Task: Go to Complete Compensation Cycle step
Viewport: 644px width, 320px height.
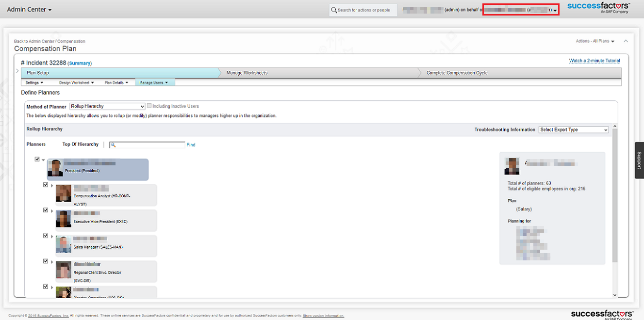Action: (520, 73)
